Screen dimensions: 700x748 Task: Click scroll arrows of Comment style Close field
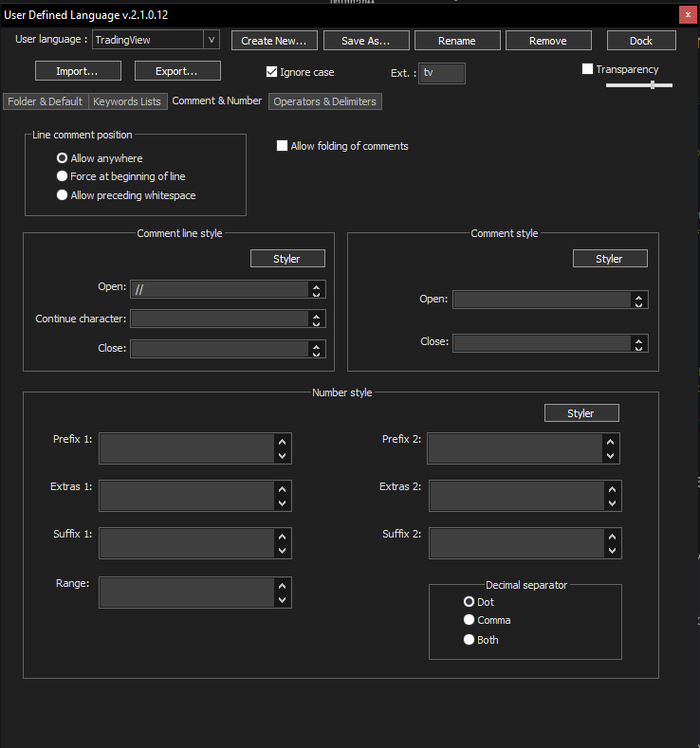(639, 344)
